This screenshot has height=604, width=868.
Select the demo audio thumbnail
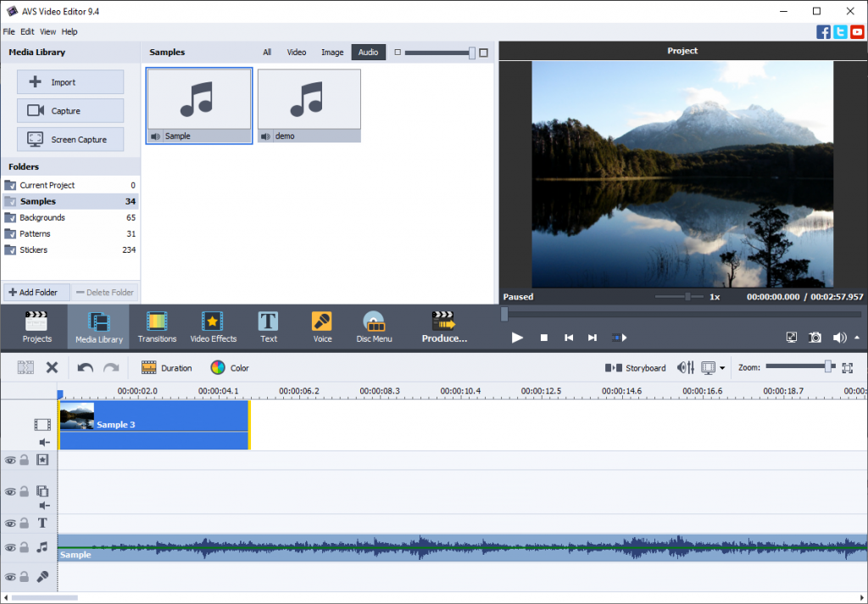pos(309,105)
